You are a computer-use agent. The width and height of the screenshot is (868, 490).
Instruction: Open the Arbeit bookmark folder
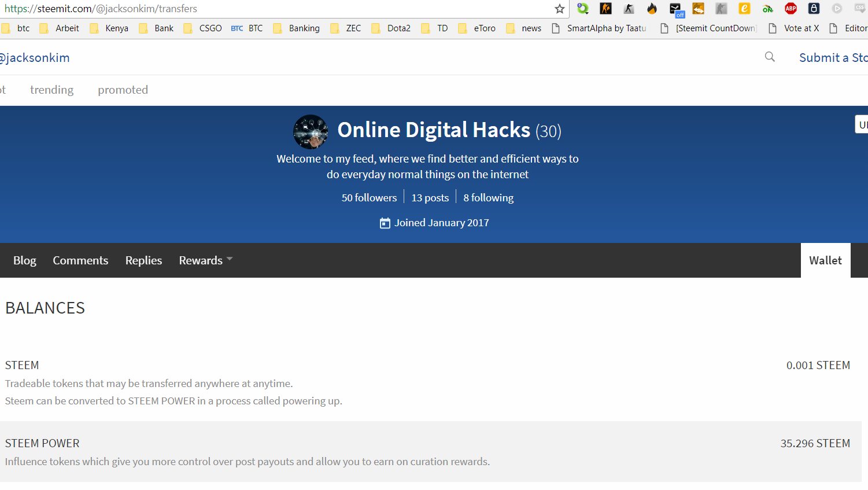pyautogui.click(x=59, y=28)
